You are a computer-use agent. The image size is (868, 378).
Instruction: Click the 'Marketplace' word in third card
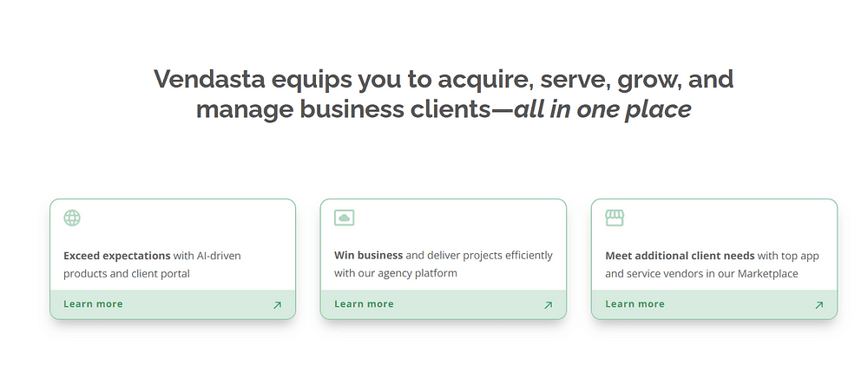click(x=768, y=274)
